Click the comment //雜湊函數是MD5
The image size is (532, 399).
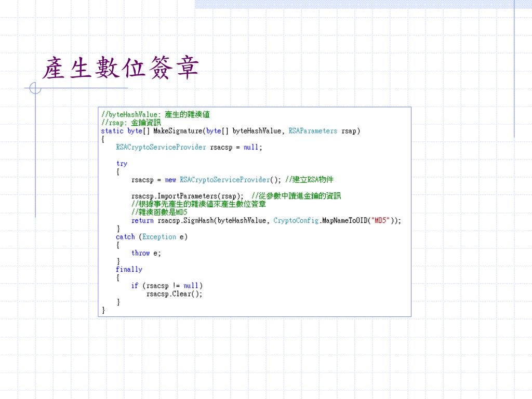(x=159, y=212)
